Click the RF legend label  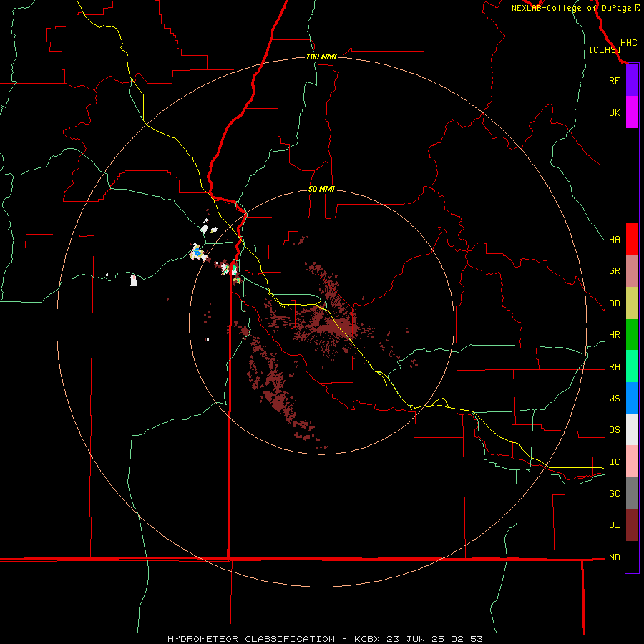614,80
